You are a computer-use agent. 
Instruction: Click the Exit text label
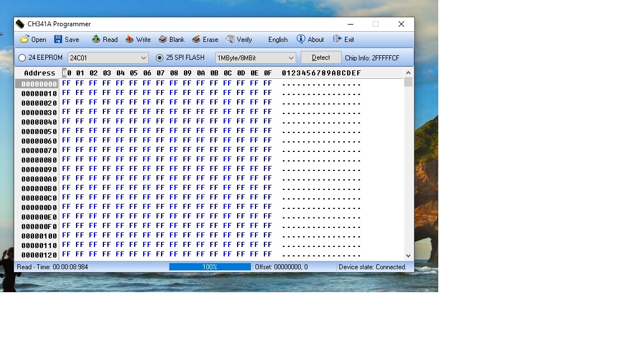(349, 40)
